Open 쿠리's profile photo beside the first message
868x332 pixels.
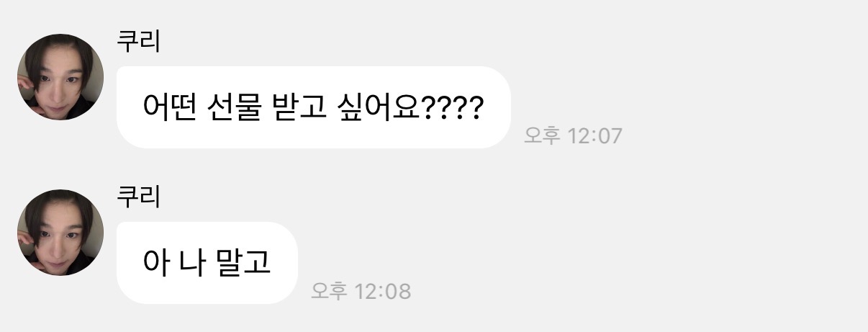pyautogui.click(x=60, y=77)
